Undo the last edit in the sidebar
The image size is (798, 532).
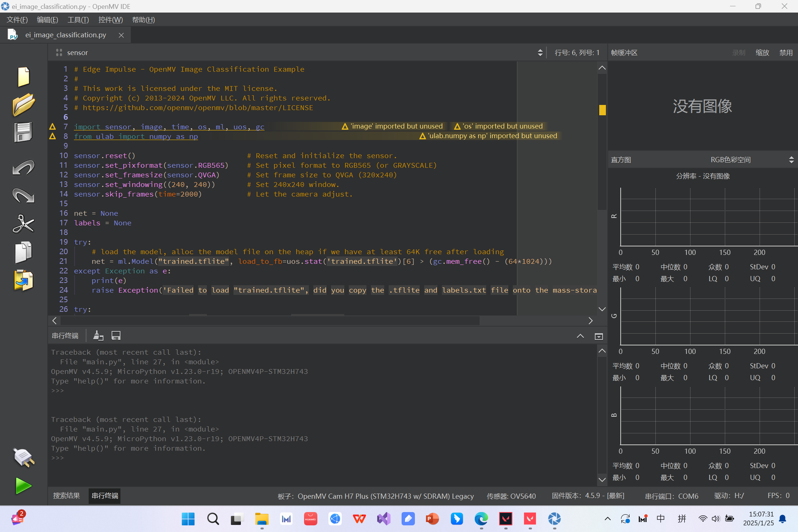(x=24, y=168)
